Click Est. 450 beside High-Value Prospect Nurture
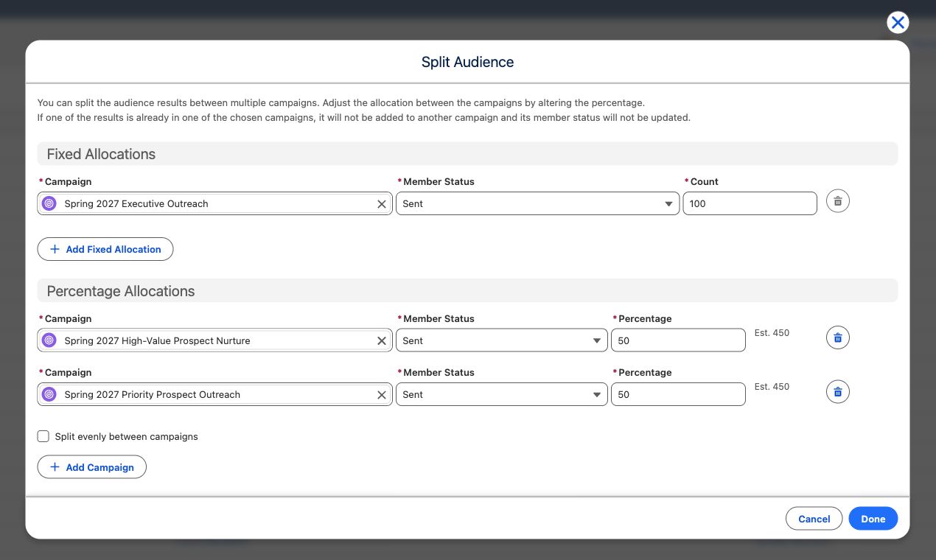The image size is (936, 560). 772,333
